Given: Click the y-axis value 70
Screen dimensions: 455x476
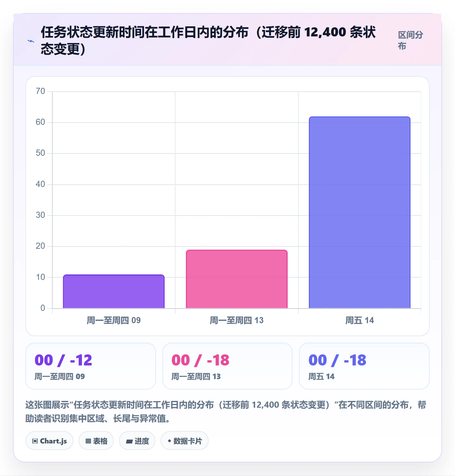Looking at the screenshot, I should click(40, 91).
